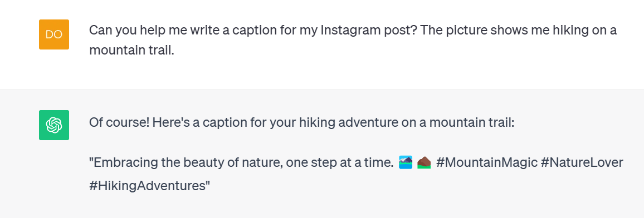Click the green ChatGPT logo icon
Image resolution: width=644 pixels, height=218 pixels.
(54, 125)
